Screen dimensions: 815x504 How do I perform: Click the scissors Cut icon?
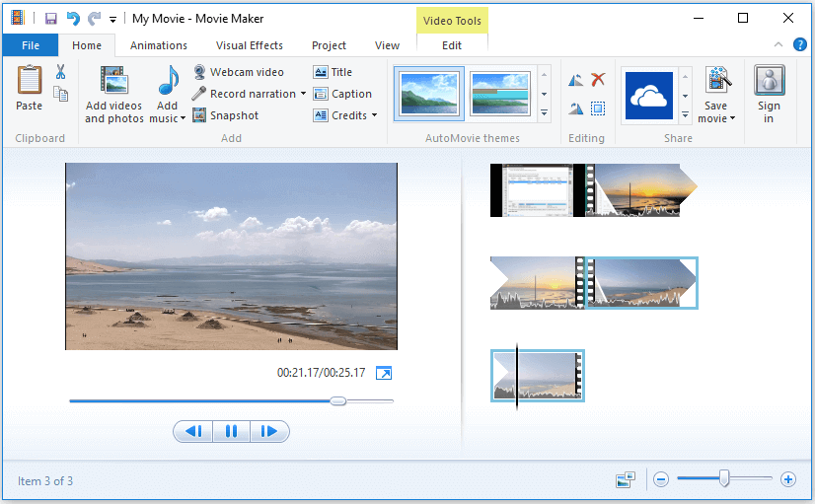[x=60, y=72]
